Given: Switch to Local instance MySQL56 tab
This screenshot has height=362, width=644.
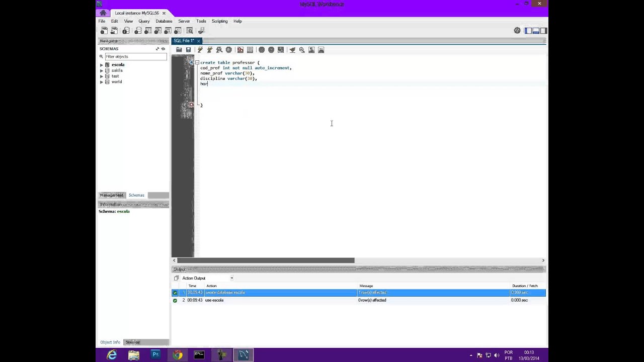Looking at the screenshot, I should pyautogui.click(x=136, y=13).
